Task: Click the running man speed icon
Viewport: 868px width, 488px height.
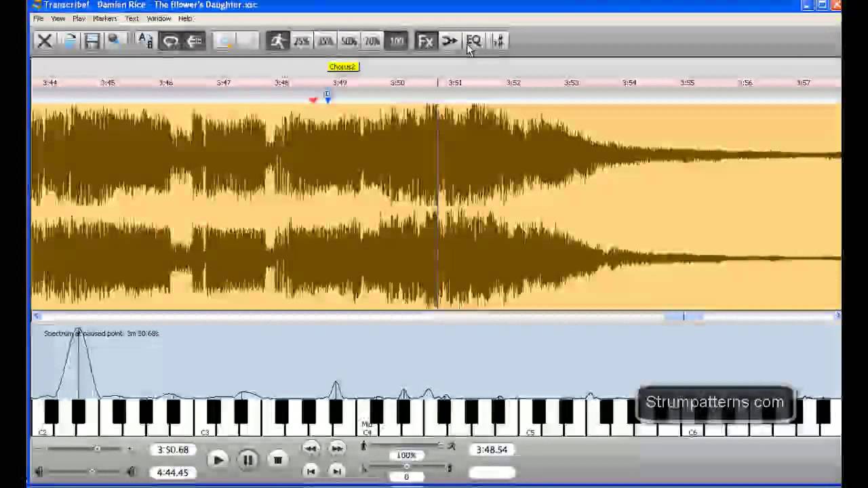Action: (277, 41)
